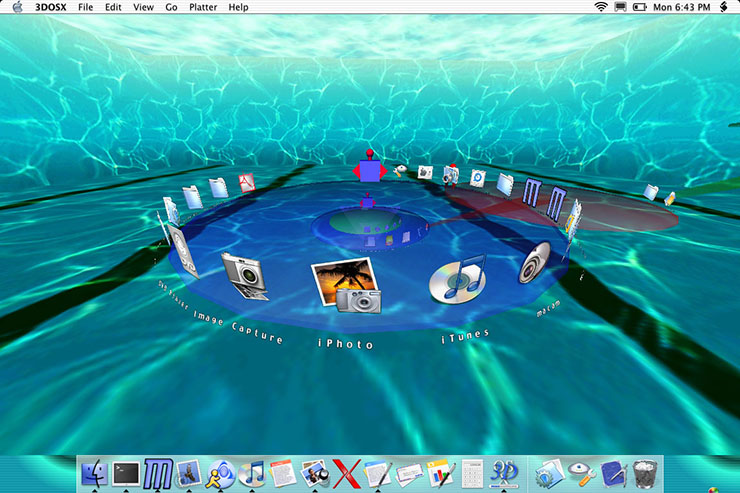Click the folder beside the Acrobat PDF icon
This screenshot has width=740, height=493.
tap(219, 187)
